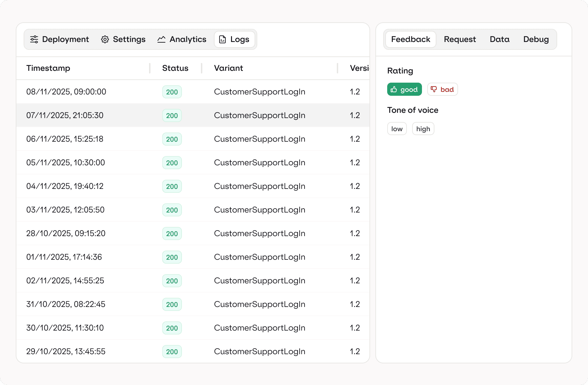
Task: Click the Deployment sliders icon
Action: (34, 39)
